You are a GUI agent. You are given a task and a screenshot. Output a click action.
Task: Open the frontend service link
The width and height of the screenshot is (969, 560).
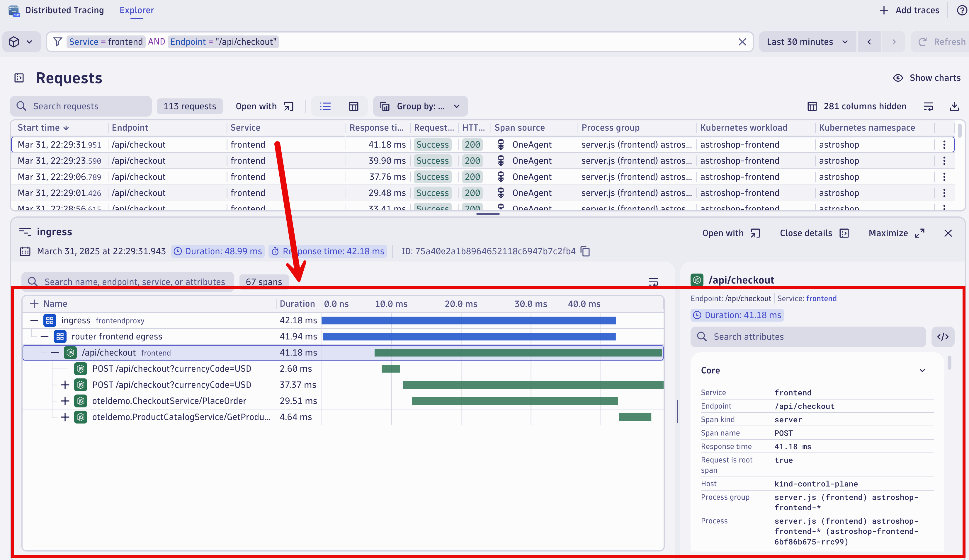click(821, 299)
